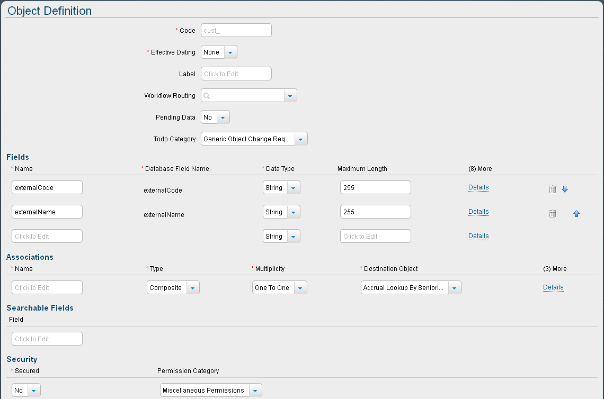The image size is (604, 399).
Task: Click externalCode database field name text
Action: click(x=163, y=190)
